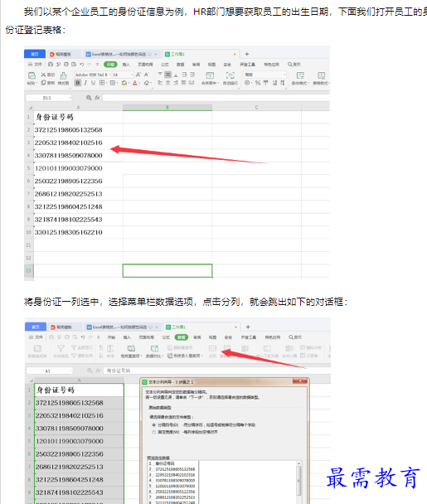
Task: Select the Delimited (分隔符号) radio button
Action: coord(153,425)
